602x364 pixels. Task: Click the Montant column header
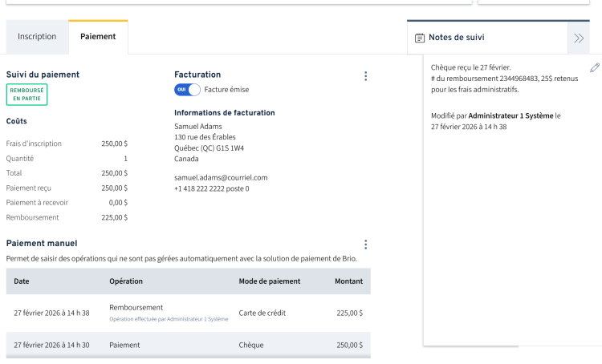tap(348, 281)
